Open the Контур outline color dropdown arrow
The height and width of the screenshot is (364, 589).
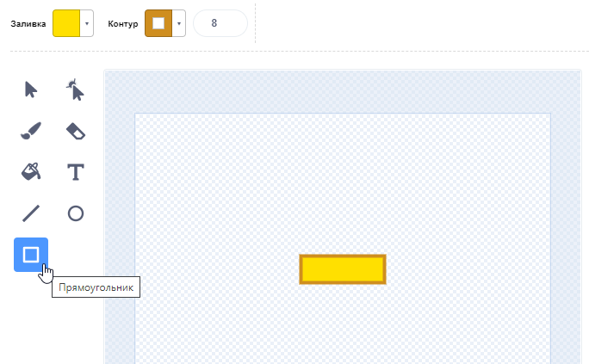(179, 23)
